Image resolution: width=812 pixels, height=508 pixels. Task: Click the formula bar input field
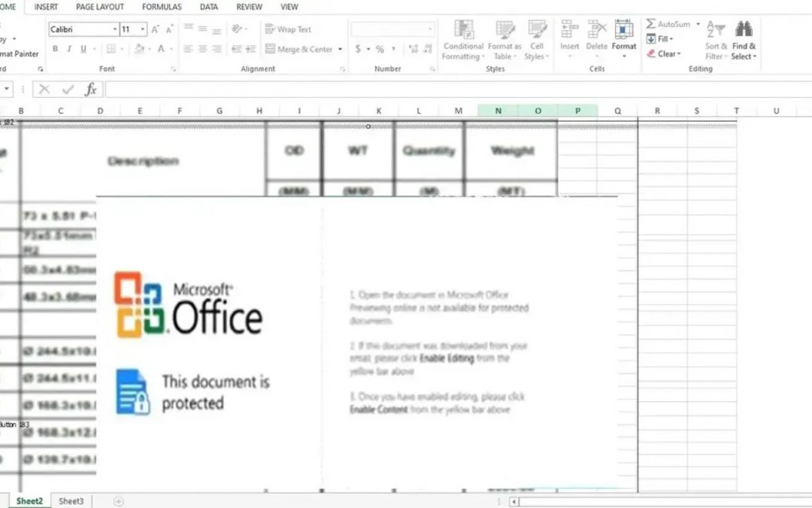click(459, 89)
